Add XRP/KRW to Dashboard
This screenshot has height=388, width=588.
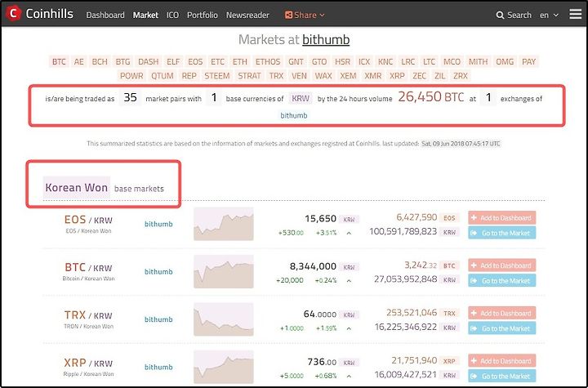[501, 360]
